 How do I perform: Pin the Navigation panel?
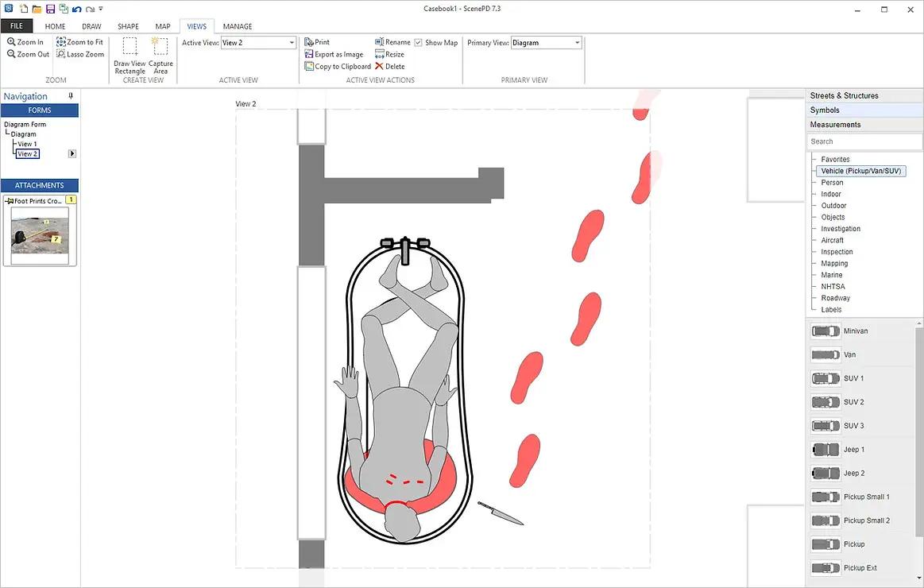[71, 95]
